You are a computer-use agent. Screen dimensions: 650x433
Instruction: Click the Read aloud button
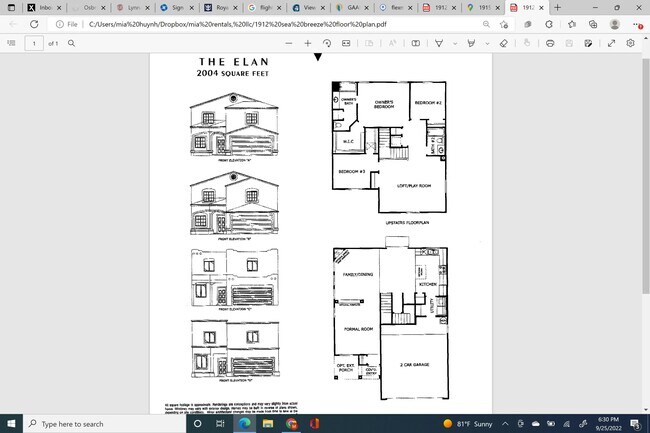pyautogui.click(x=392, y=43)
